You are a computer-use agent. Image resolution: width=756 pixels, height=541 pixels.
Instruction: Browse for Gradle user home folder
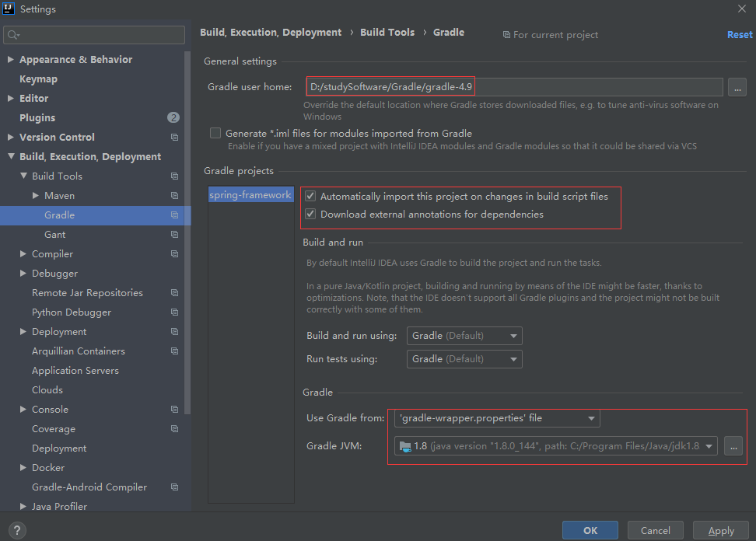tap(737, 87)
